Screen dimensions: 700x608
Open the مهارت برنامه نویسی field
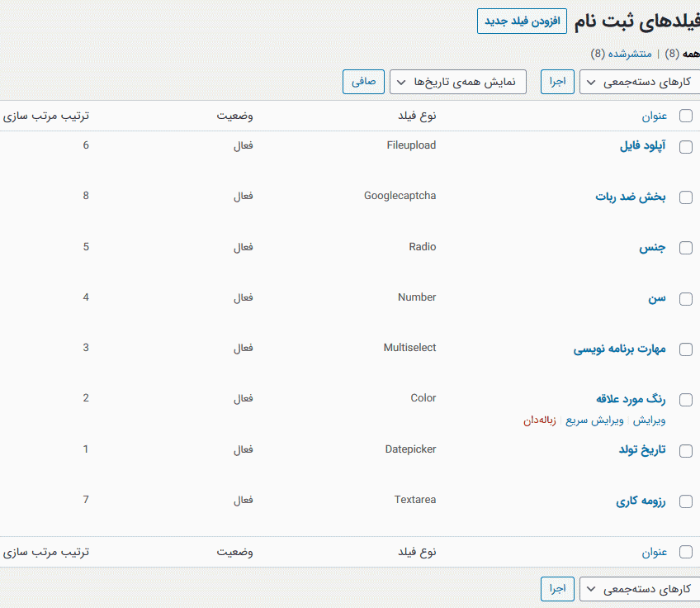620,349
